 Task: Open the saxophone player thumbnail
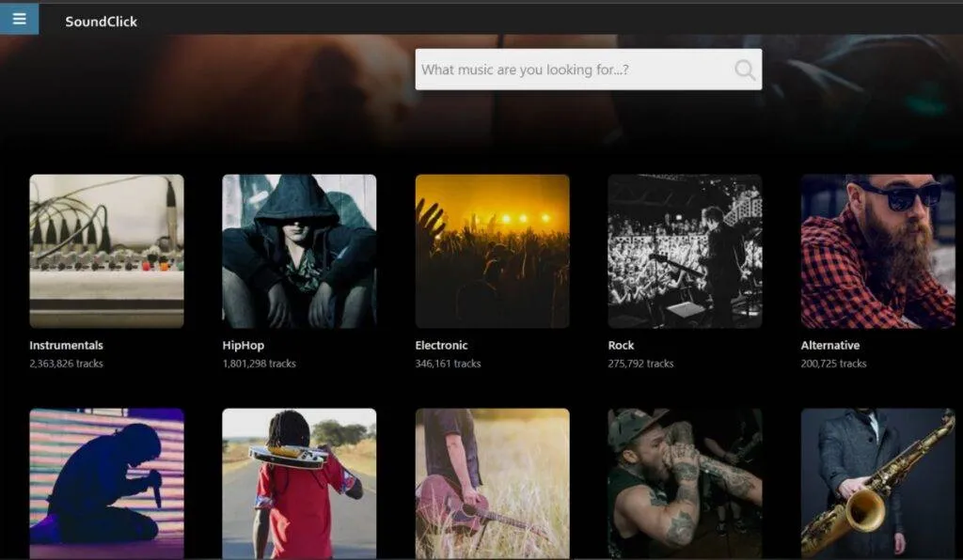(877, 484)
